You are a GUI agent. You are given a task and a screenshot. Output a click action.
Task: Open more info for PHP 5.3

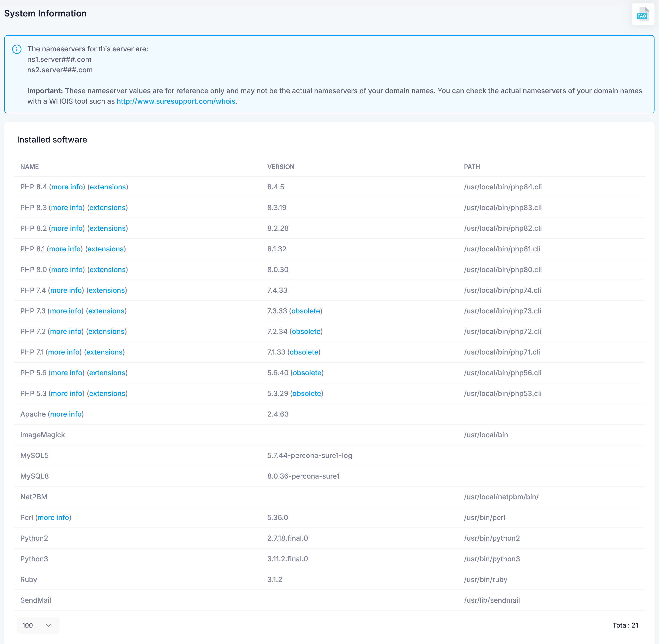tap(66, 393)
